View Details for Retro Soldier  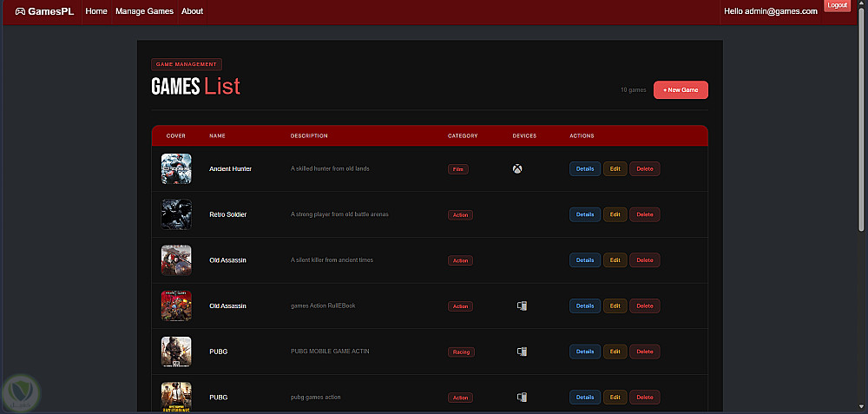(584, 214)
